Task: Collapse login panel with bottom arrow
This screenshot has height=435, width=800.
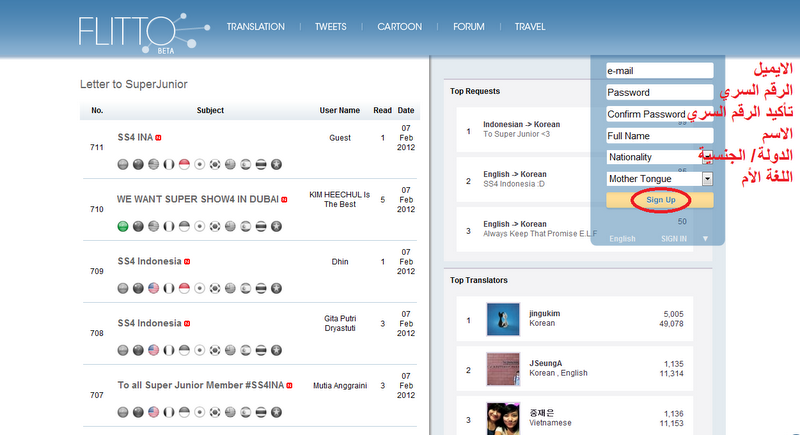Action: point(705,239)
